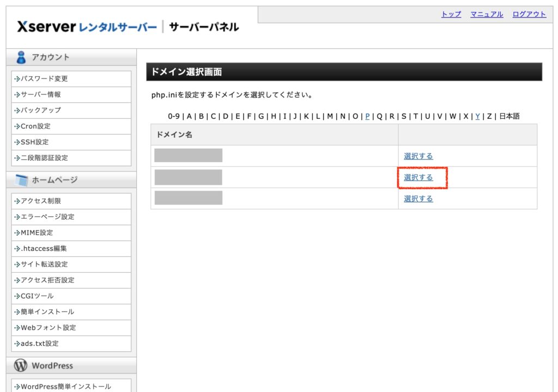Open the マニュアル link in header
The height and width of the screenshot is (392, 558).
[x=487, y=14]
